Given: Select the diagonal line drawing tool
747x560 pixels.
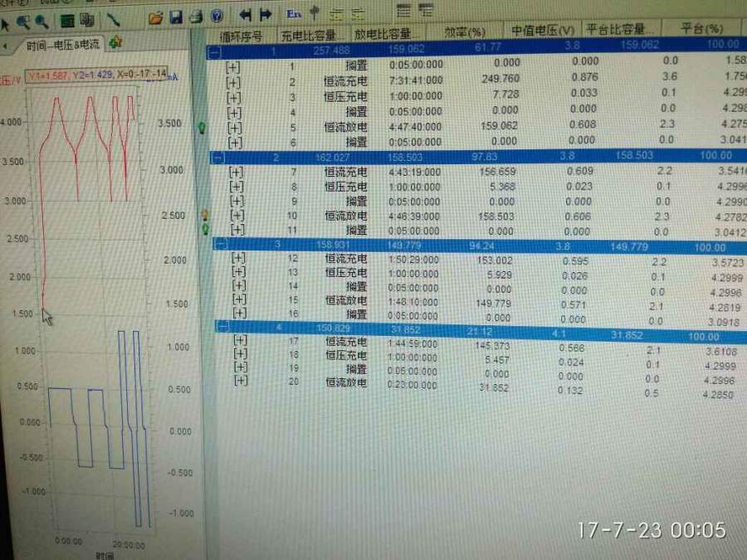Looking at the screenshot, I should pyautogui.click(x=113, y=20).
